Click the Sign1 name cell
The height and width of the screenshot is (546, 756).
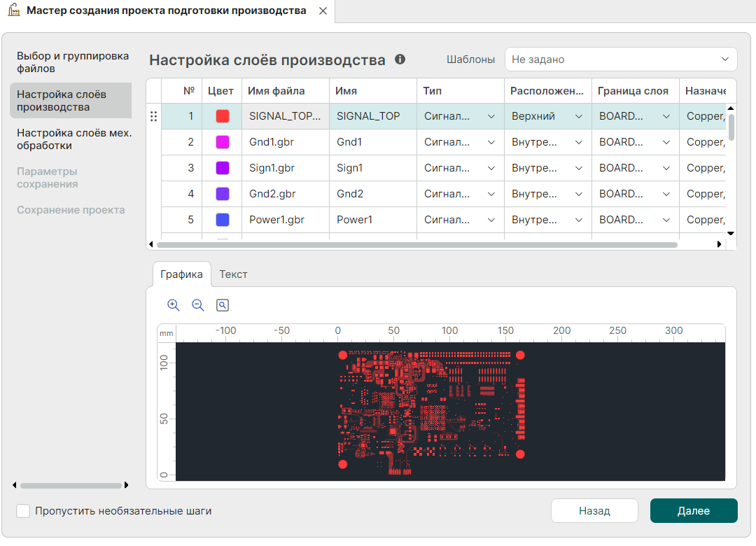372,168
